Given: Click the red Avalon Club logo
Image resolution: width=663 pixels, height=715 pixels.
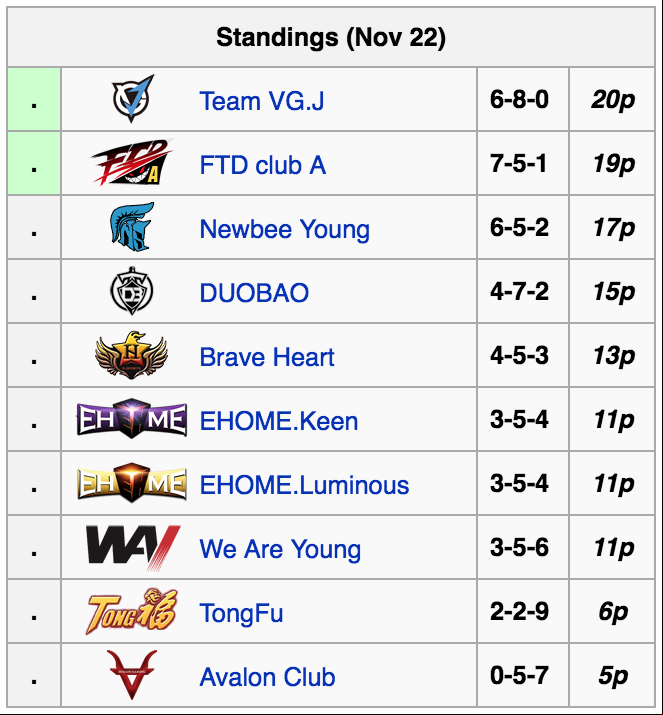Looking at the screenshot, I should pos(132,675).
